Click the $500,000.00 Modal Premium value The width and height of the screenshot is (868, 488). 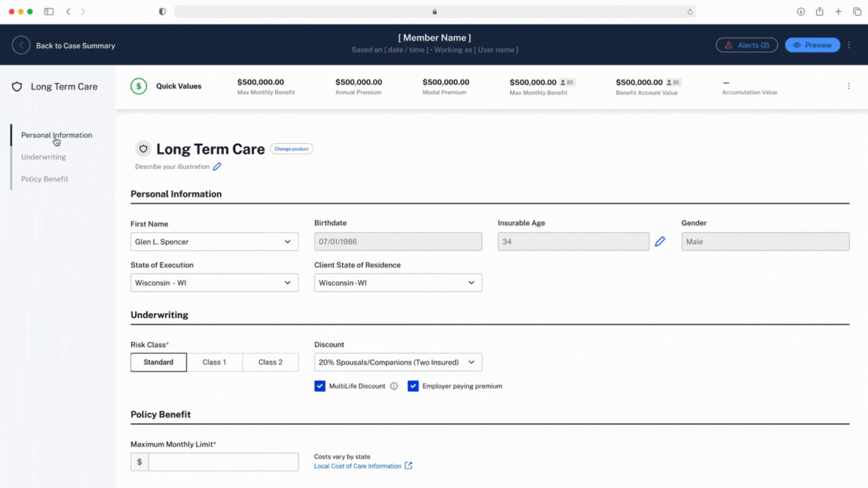(445, 82)
